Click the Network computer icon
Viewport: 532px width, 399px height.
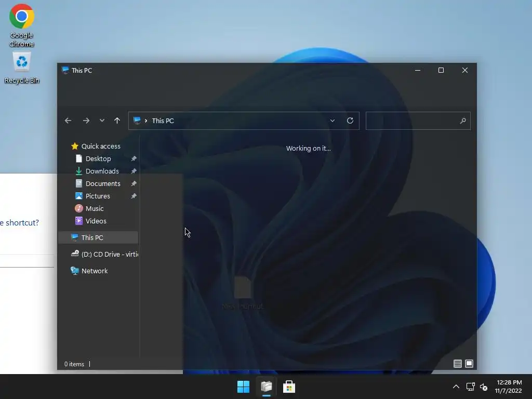point(75,271)
